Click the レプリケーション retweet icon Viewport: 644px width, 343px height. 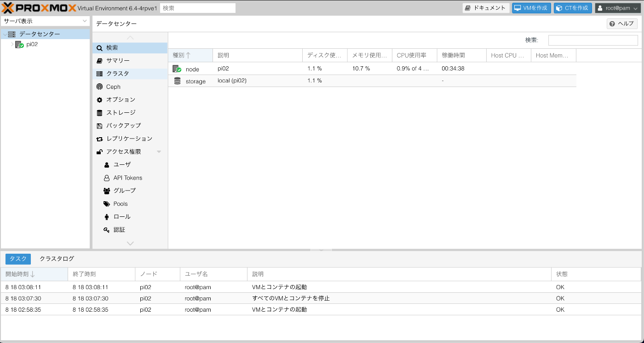tap(99, 139)
